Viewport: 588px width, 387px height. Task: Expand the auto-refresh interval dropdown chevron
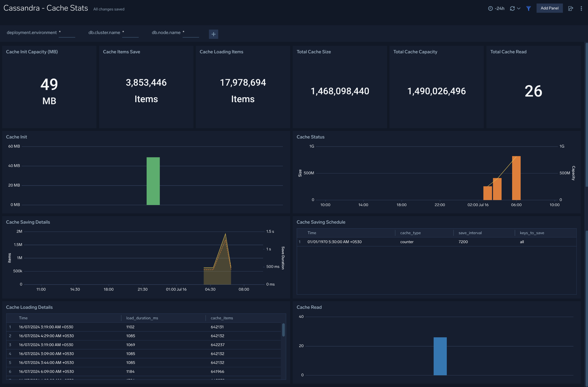tap(519, 8)
